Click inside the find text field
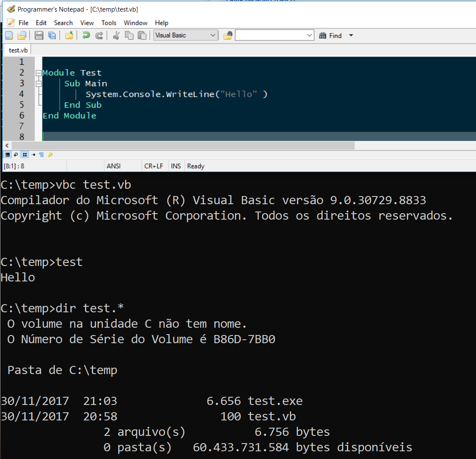Viewport: 476px width, 459px height. pyautogui.click(x=271, y=35)
